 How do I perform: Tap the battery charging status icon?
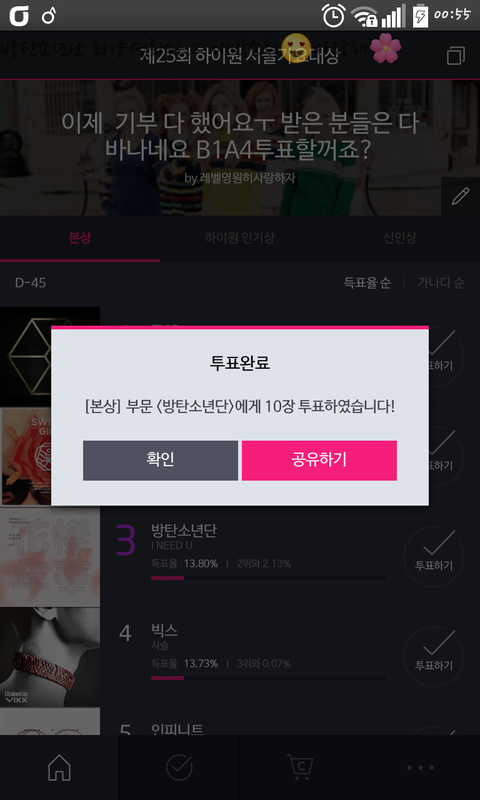coord(420,16)
